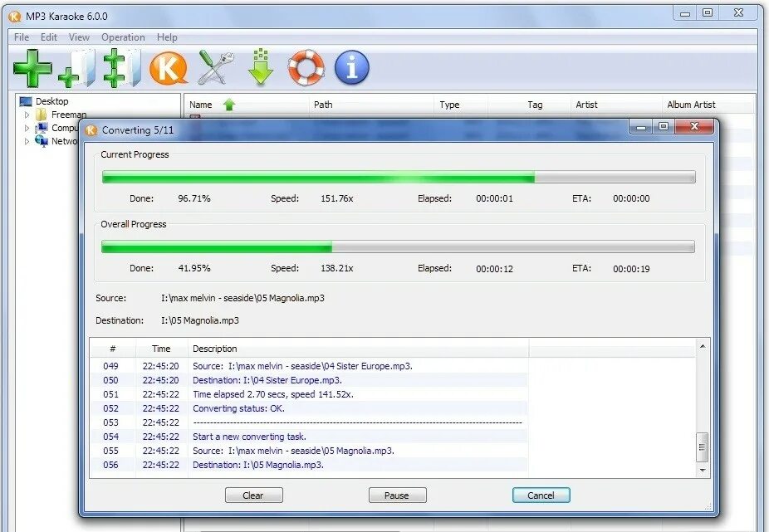This screenshot has height=532, width=769.
Task: Click the log Time column header
Action: (161, 349)
